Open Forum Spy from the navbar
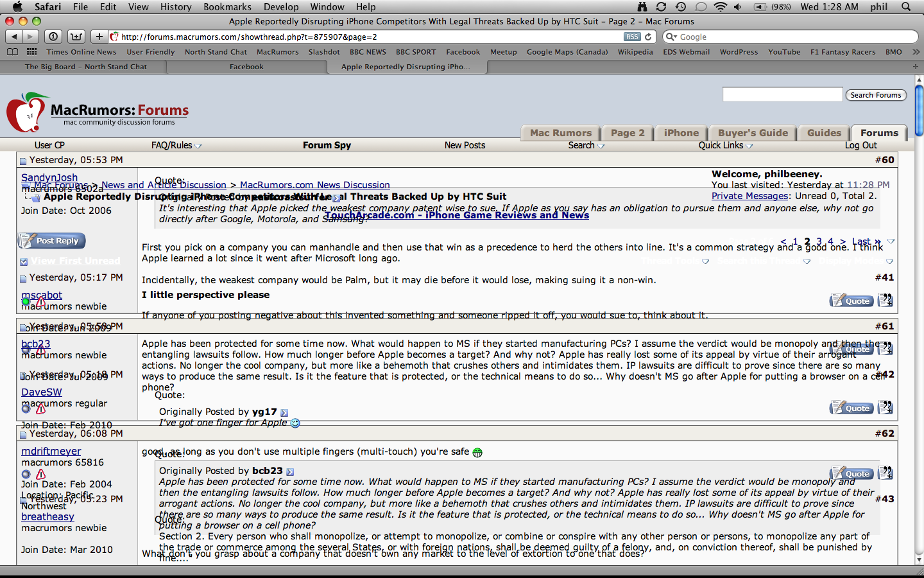Image resolution: width=924 pixels, height=578 pixels. pos(327,145)
